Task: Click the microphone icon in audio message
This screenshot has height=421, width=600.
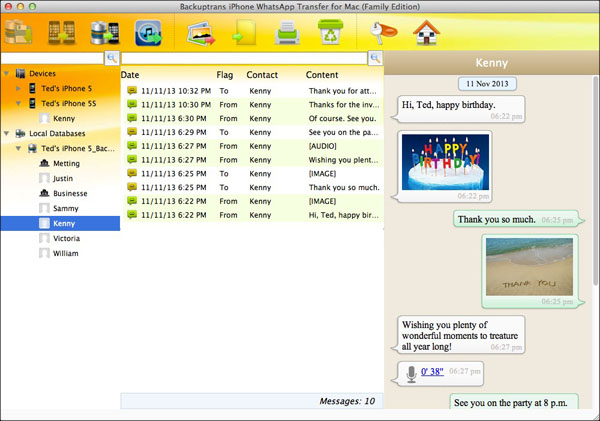Action: pyautogui.click(x=411, y=374)
